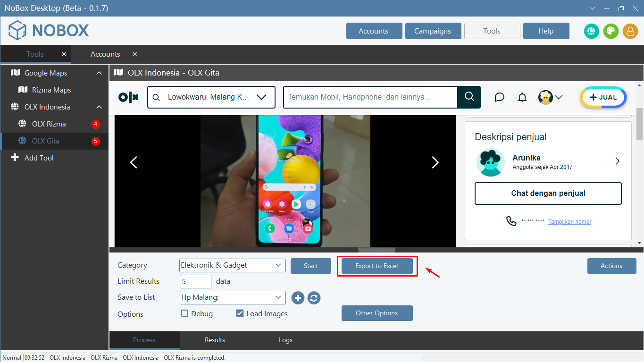Click the search magnifier button on OLX
Screen dimensions: 644x362
[x=469, y=97]
